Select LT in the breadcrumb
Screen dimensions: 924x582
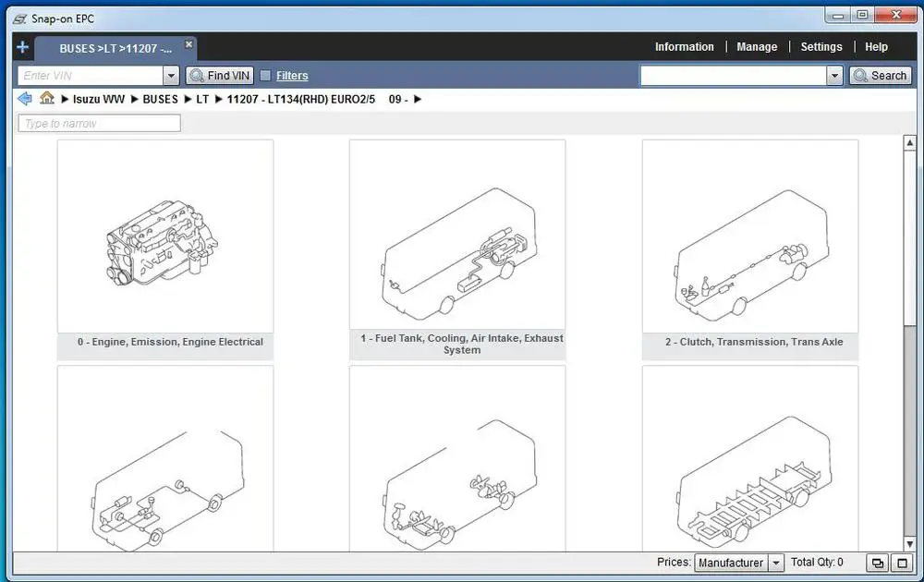point(202,99)
